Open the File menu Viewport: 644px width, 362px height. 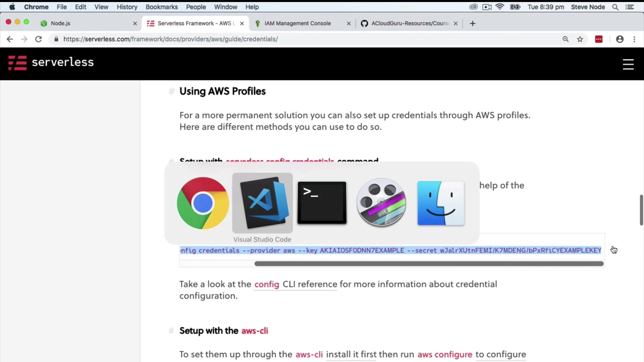62,7
